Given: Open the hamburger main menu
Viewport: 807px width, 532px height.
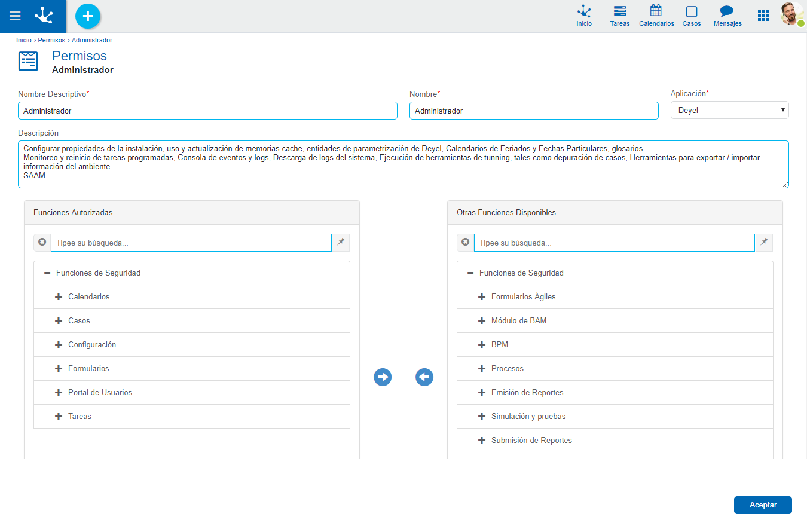Looking at the screenshot, I should click(x=15, y=16).
